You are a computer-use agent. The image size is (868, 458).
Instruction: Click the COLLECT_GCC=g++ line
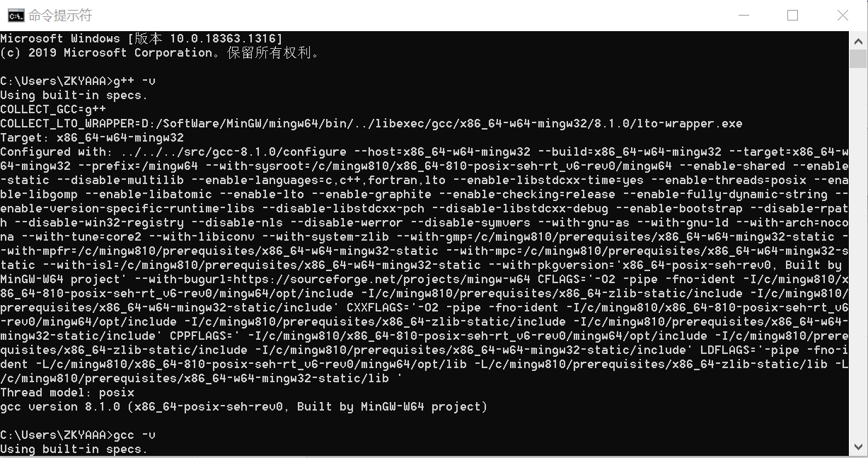[53, 109]
